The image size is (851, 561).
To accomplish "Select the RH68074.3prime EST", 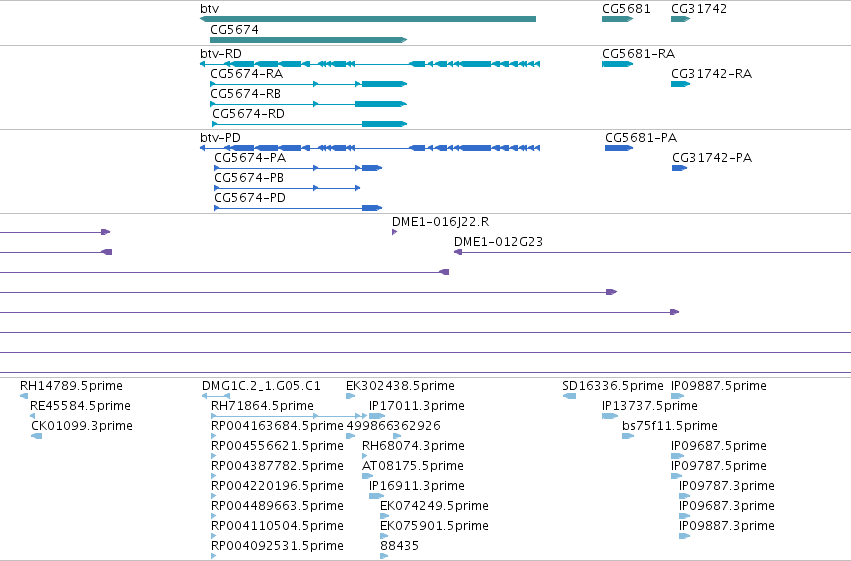I will click(365, 456).
